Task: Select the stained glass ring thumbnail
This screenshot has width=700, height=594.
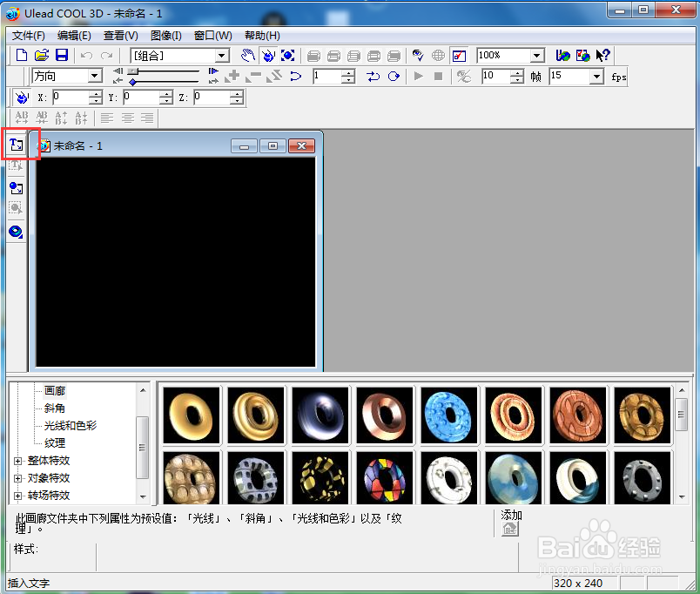Action: click(x=384, y=478)
